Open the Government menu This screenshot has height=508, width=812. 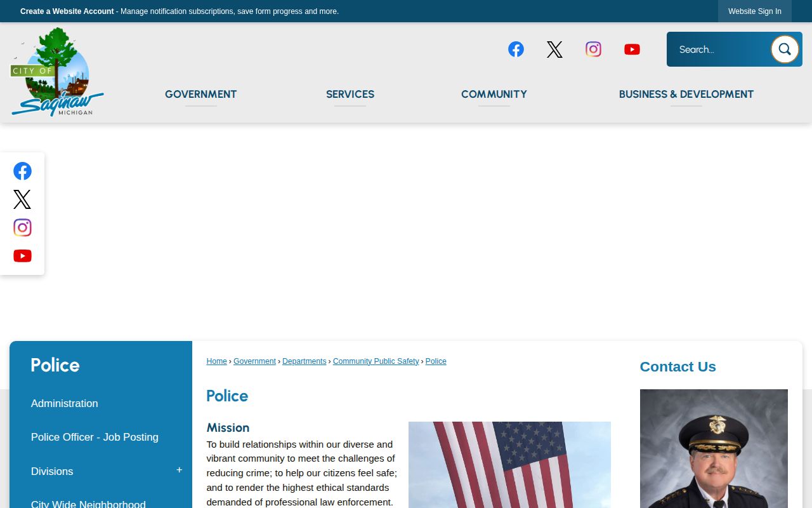click(x=200, y=94)
